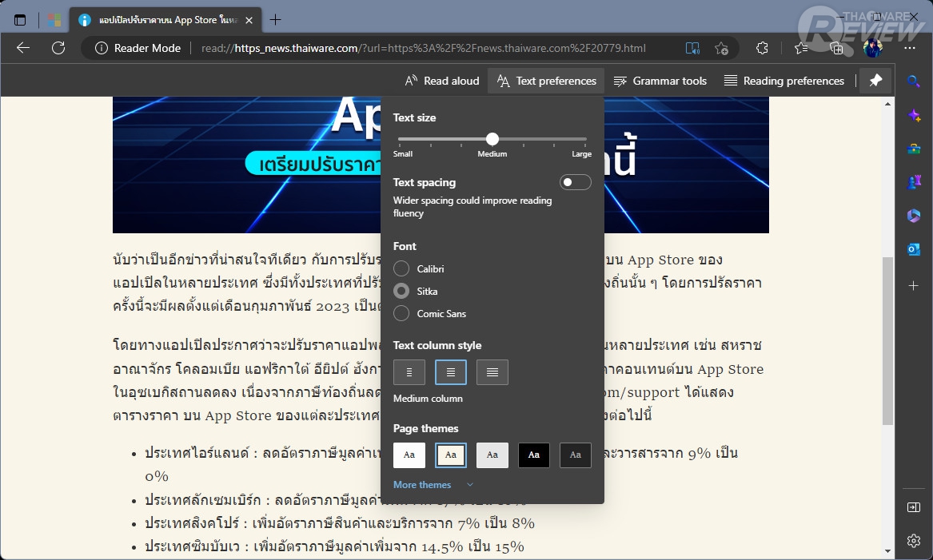Open the sidebar Microsoft 365 icon
The height and width of the screenshot is (560, 933).
click(914, 215)
